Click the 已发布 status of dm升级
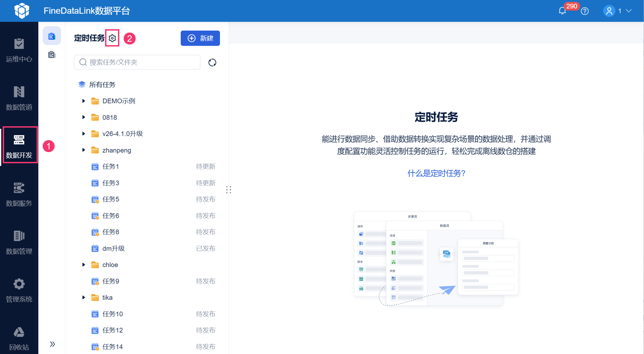644x354 pixels. tap(206, 248)
